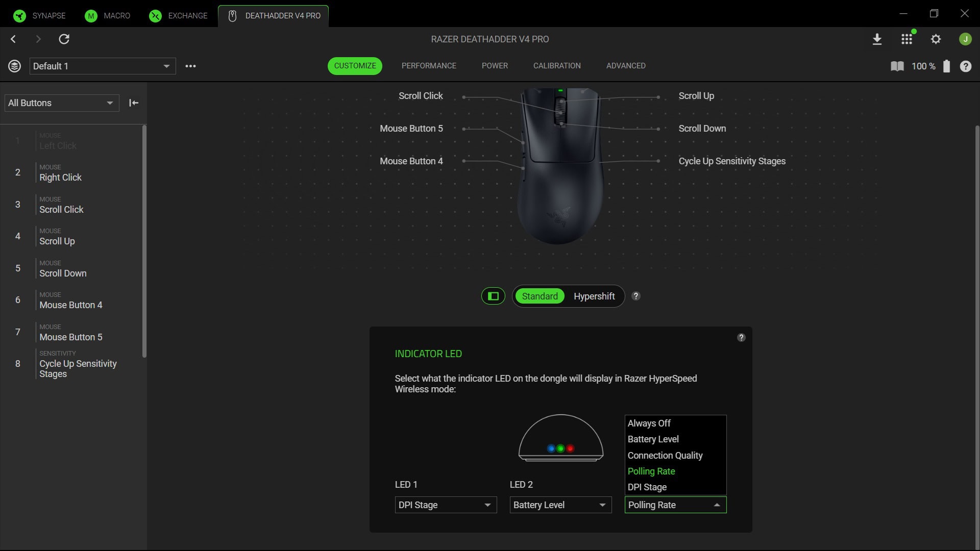Go back with the back arrow
Image resolution: width=980 pixels, height=551 pixels.
coord(14,39)
